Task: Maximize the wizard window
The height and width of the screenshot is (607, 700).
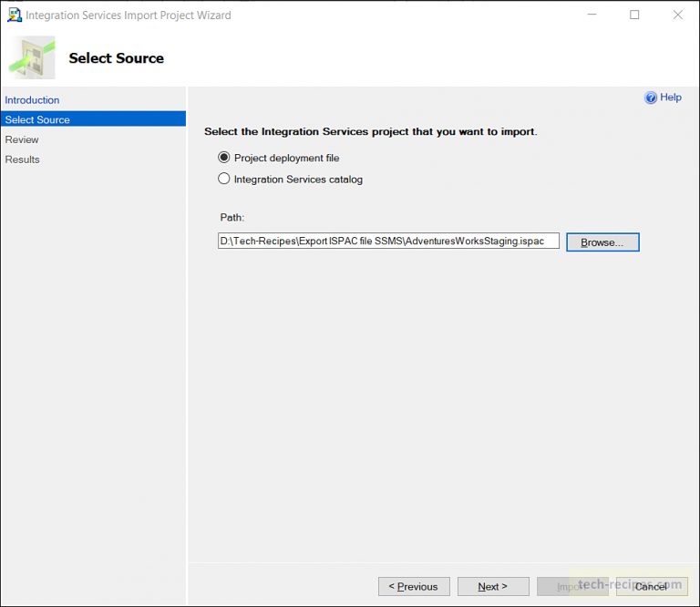Action: coord(634,15)
